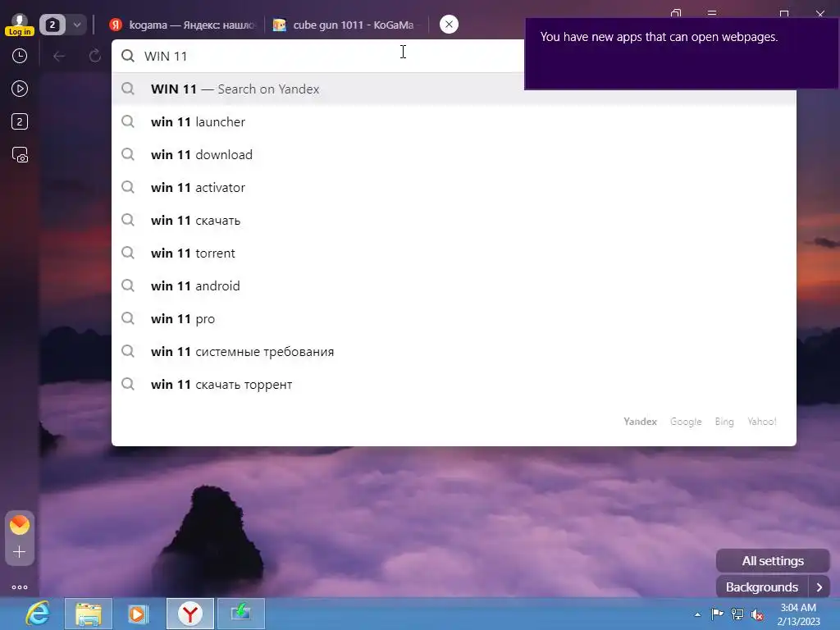Viewport: 840px width, 630px height.
Task: Switch search engine to Bing
Action: pos(724,422)
